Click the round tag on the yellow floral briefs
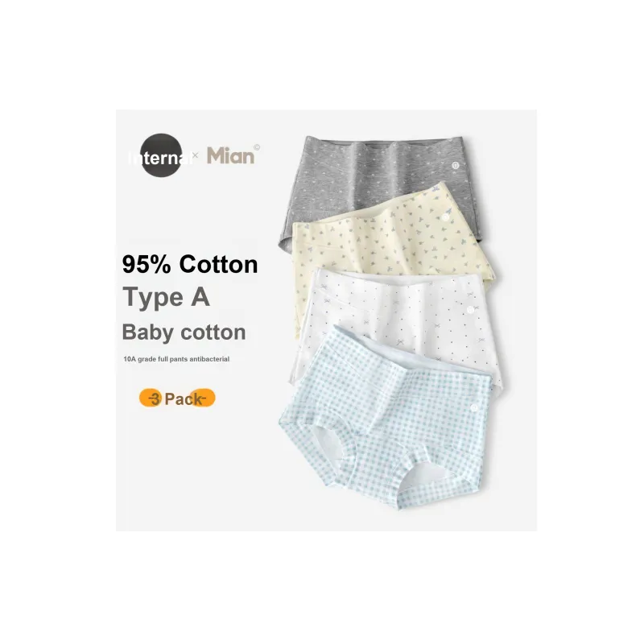Screen dimensions: 644x644 pyautogui.click(x=445, y=217)
